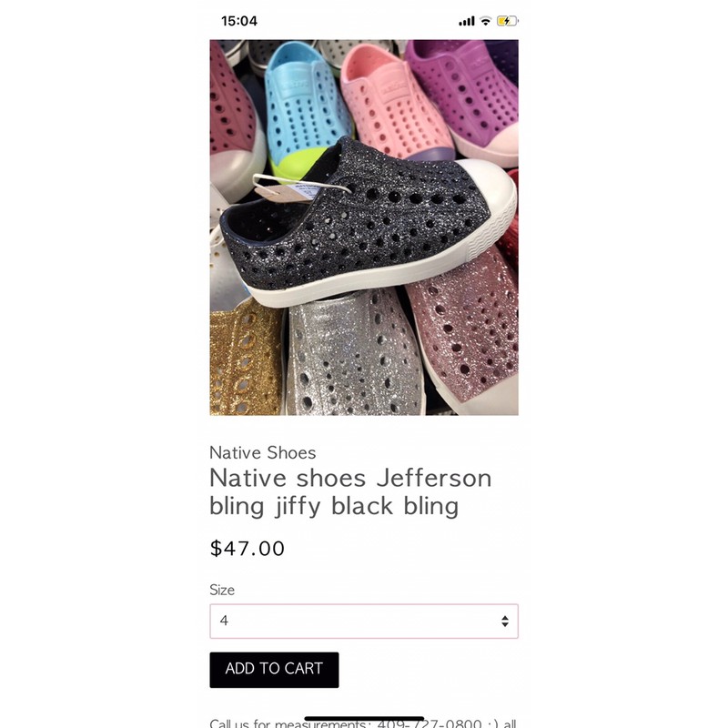The width and height of the screenshot is (728, 728).
Task: Tap the Size label above dropdown
Action: coord(222,590)
